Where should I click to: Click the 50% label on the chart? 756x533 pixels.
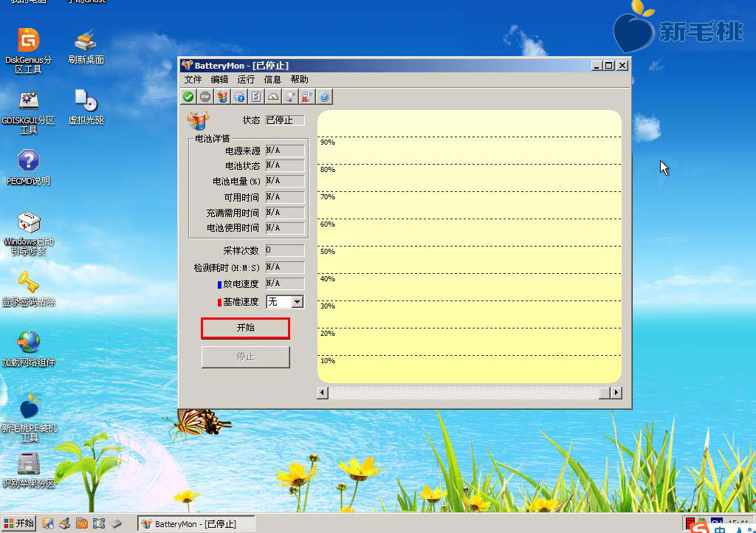click(x=327, y=252)
